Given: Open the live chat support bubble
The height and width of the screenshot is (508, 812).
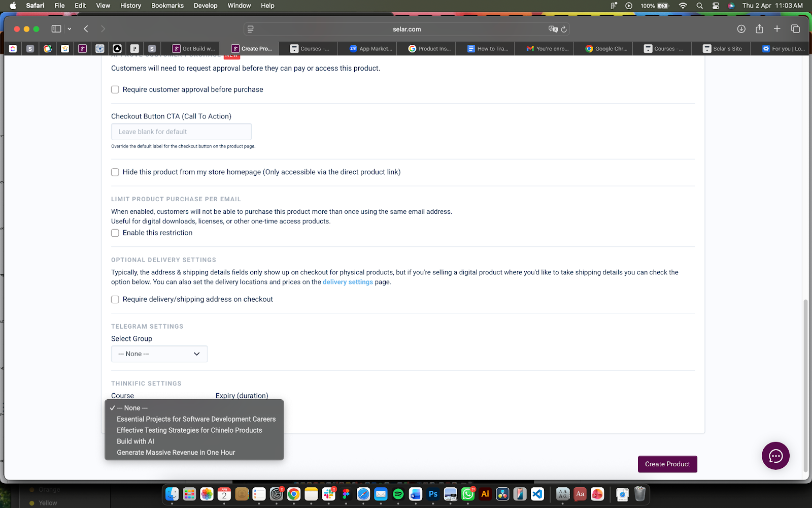Looking at the screenshot, I should click(775, 456).
